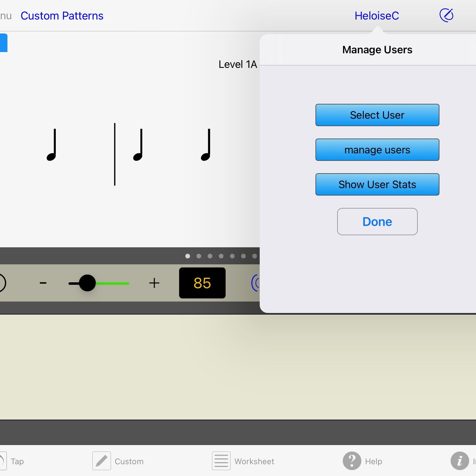Open the Custom pencil icon
This screenshot has width=476, height=476.
pos(101,461)
